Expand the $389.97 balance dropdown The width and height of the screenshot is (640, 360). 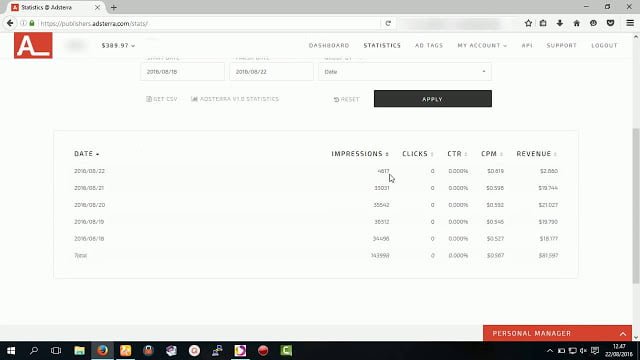(118, 45)
